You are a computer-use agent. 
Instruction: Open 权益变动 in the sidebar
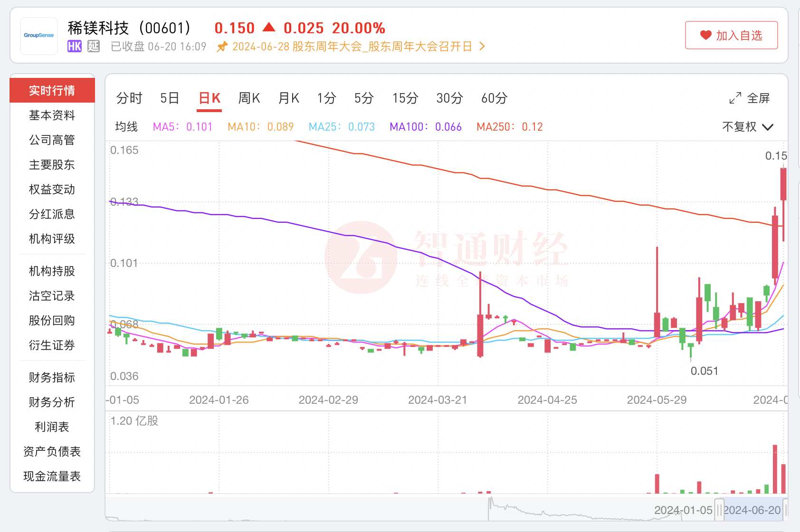[52, 190]
